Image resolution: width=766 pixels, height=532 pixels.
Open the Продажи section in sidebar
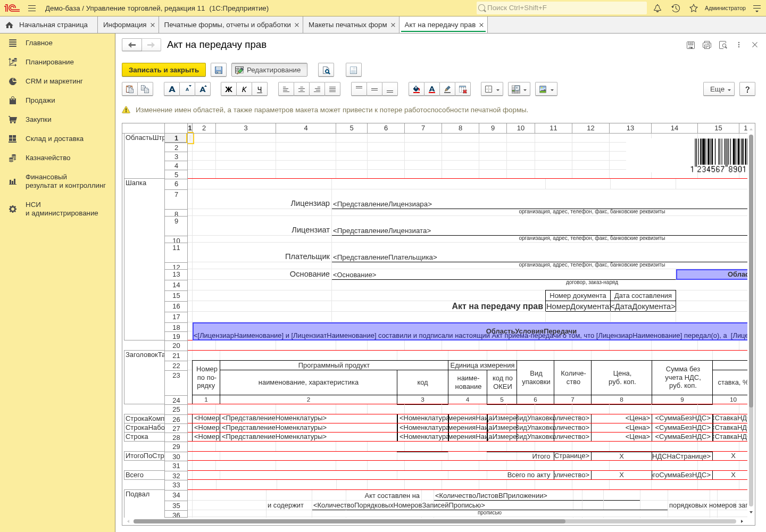(57, 101)
